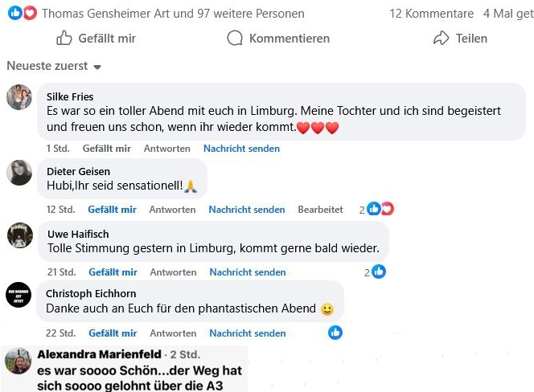Toggle Gefällt mir on Uwe Haifisch's comment

click(x=113, y=272)
